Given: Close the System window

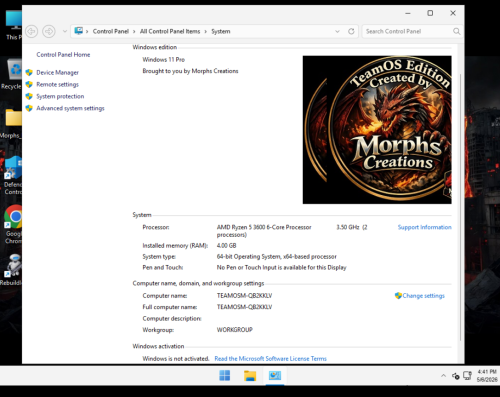Looking at the screenshot, I should [453, 13].
